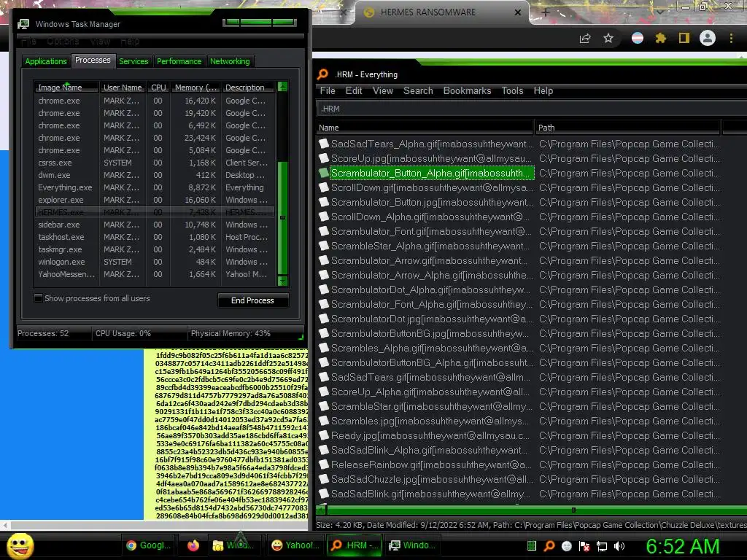Click the .HRM search field in Everything
The height and width of the screenshot is (560, 747).
point(531,109)
